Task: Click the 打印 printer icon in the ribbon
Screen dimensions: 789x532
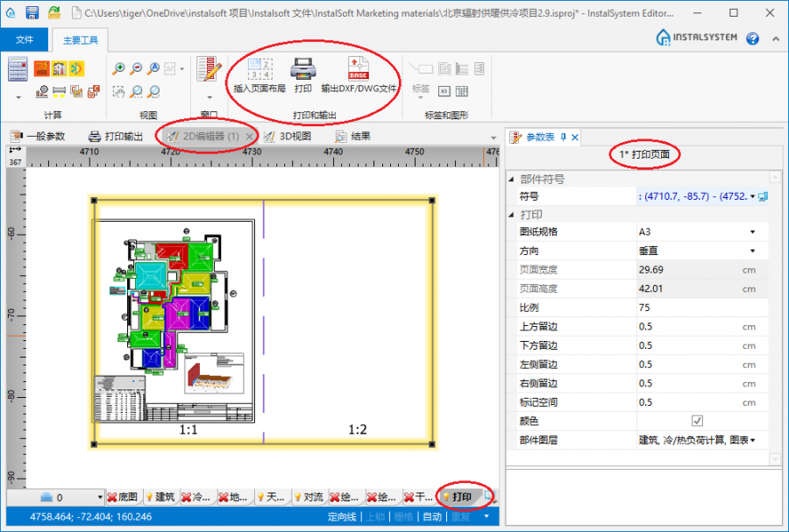Action: click(x=303, y=70)
